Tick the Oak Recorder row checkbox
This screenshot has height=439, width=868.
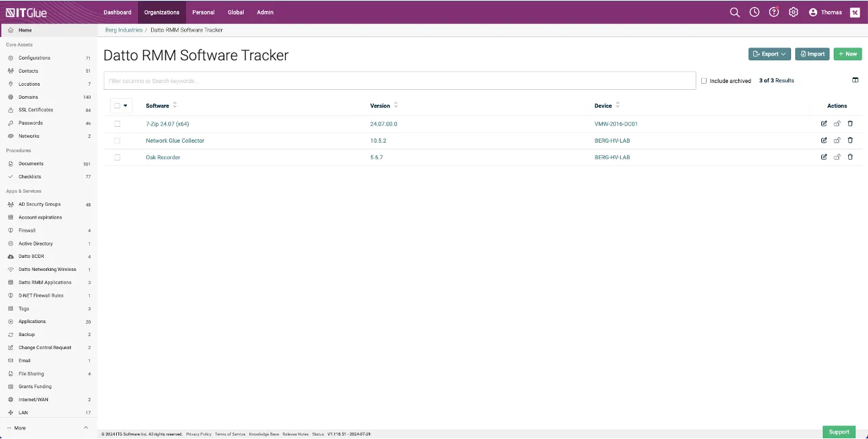point(117,157)
